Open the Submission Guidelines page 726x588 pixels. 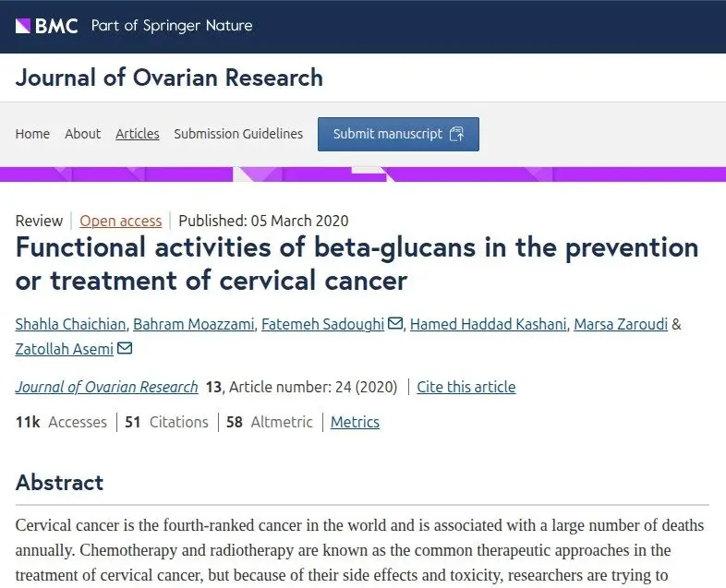pos(238,134)
